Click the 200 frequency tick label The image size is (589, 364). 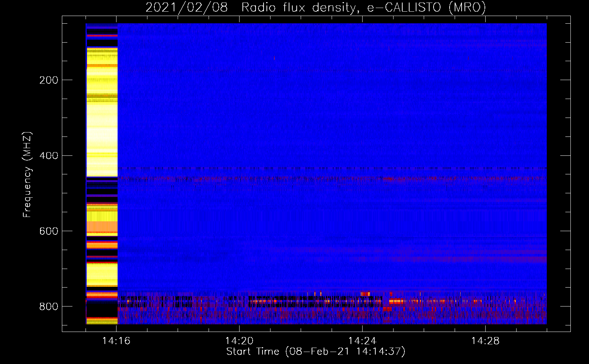[49, 80]
